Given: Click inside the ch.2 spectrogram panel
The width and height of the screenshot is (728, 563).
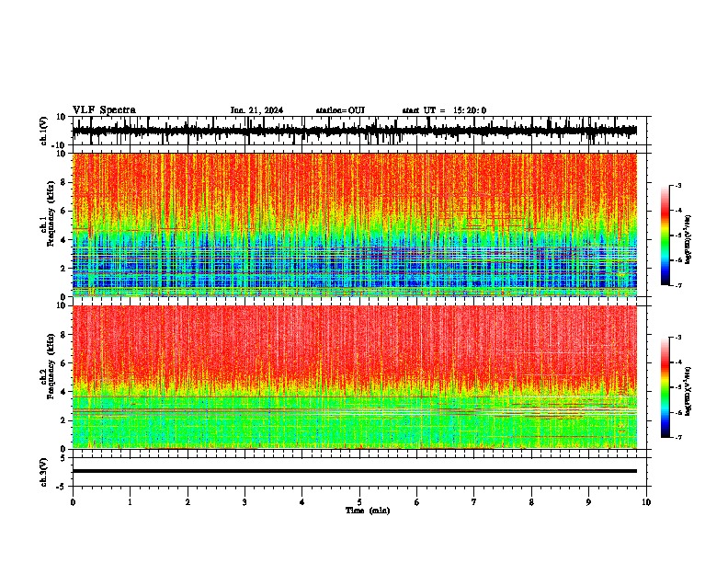Looking at the screenshot, I should click(x=355, y=377).
